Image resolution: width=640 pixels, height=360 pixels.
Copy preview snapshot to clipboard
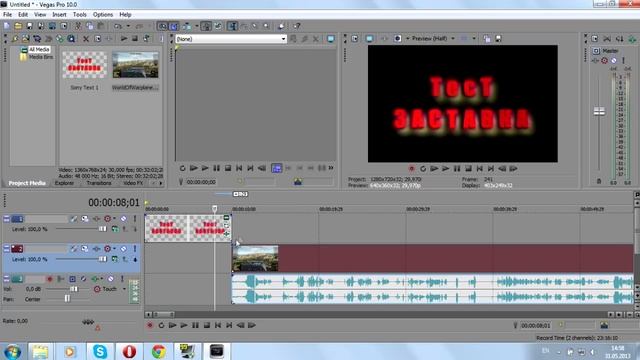[x=487, y=39]
